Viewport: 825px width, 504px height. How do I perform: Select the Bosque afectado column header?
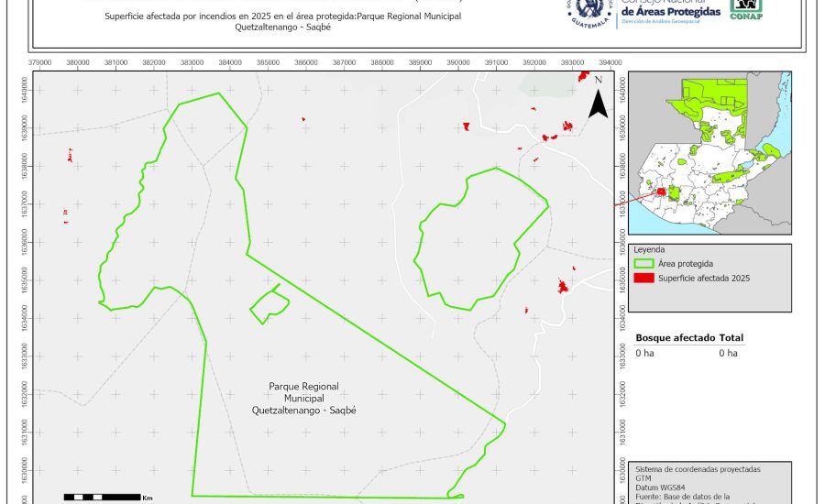pos(675,338)
